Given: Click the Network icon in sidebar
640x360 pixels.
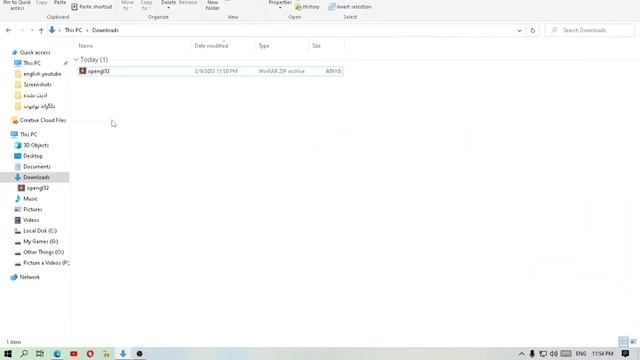Looking at the screenshot, I should pos(14,277).
